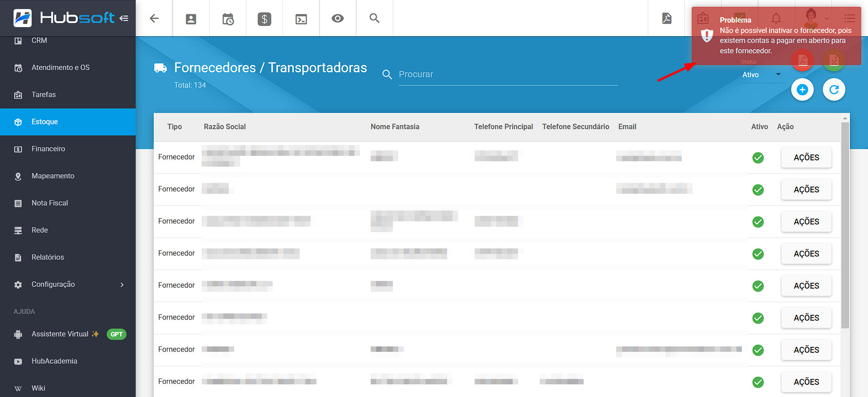Click the Procurar search field
Viewport: 868px width, 397px height.
pos(508,75)
